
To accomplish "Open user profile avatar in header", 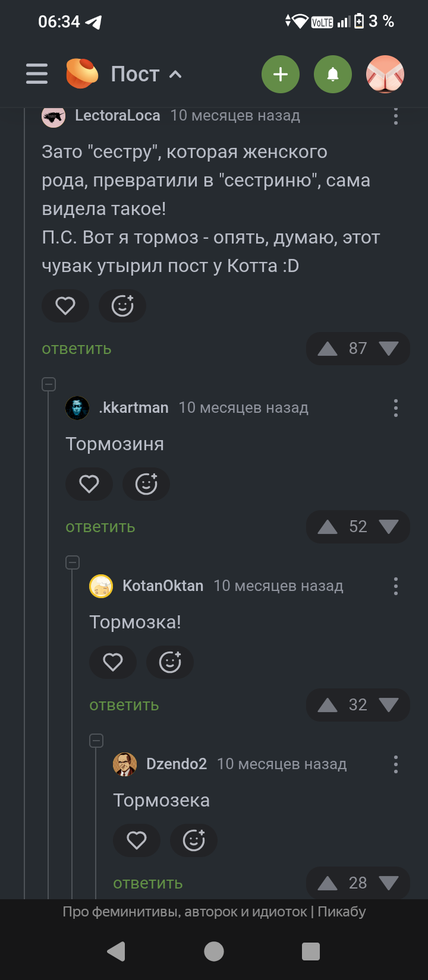I will pyautogui.click(x=385, y=74).
